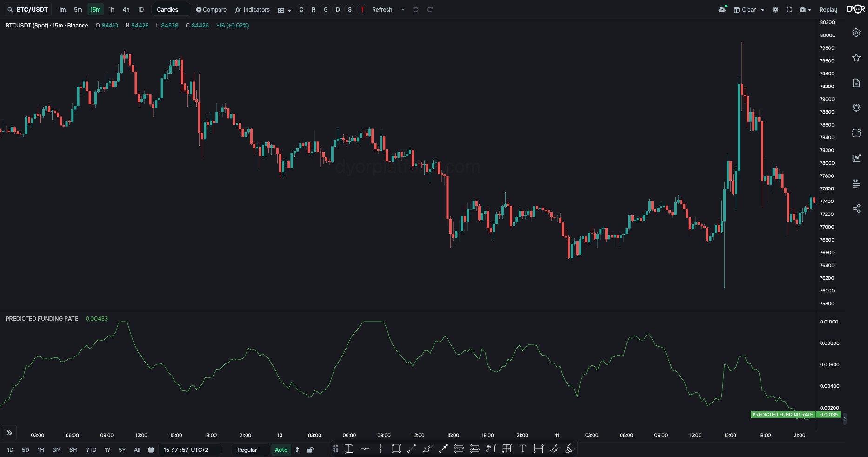Click the BTC/USDT symbol search field

28,10
